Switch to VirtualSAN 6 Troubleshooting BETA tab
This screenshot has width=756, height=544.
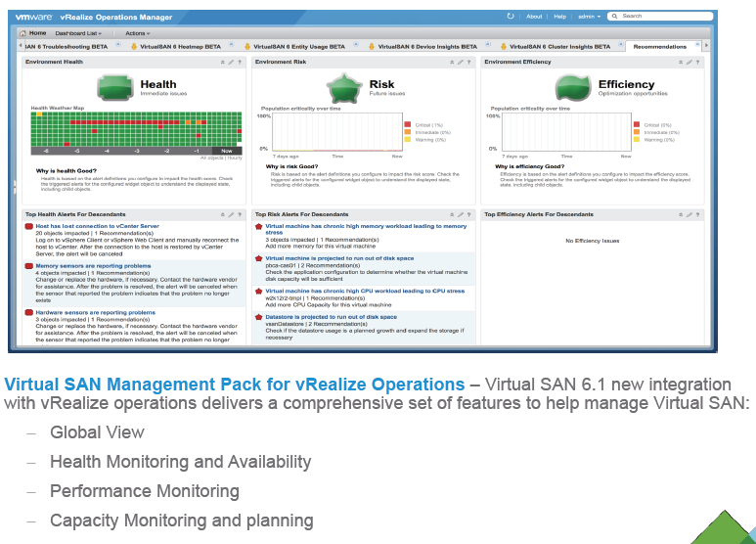67,47
